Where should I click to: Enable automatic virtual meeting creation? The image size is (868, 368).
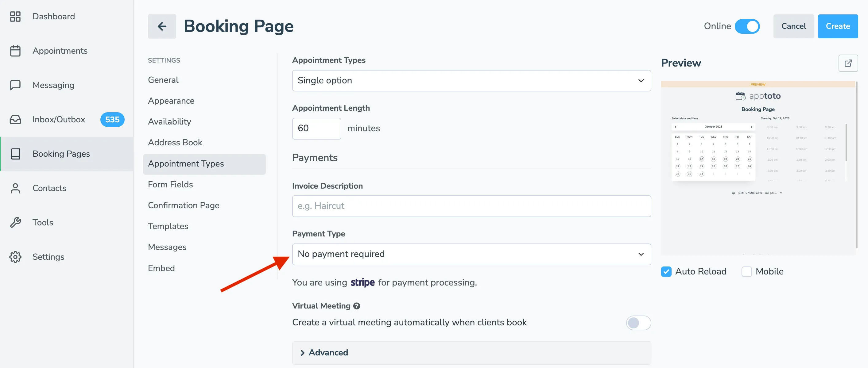point(638,323)
